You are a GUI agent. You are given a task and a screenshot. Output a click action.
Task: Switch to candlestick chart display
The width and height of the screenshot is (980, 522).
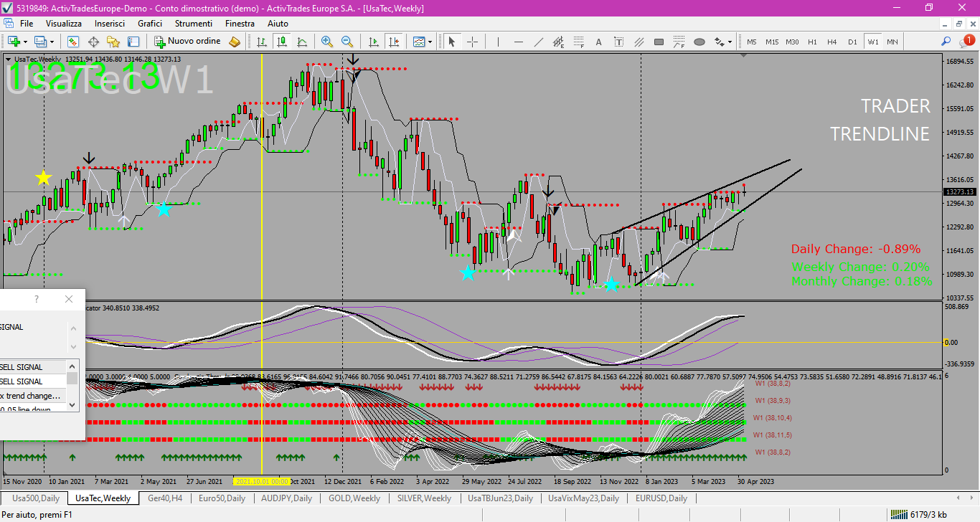(283, 42)
